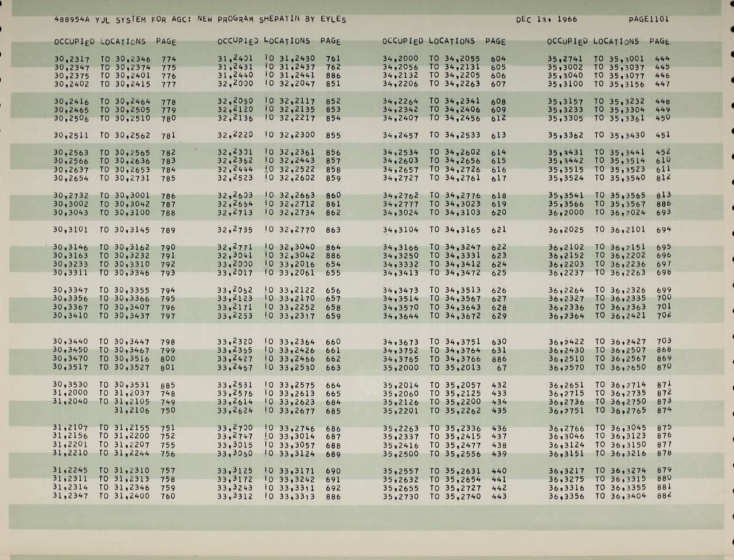
Task: Select 'SHEPATIN BY EYLES' in the header
Action: click(302, 19)
